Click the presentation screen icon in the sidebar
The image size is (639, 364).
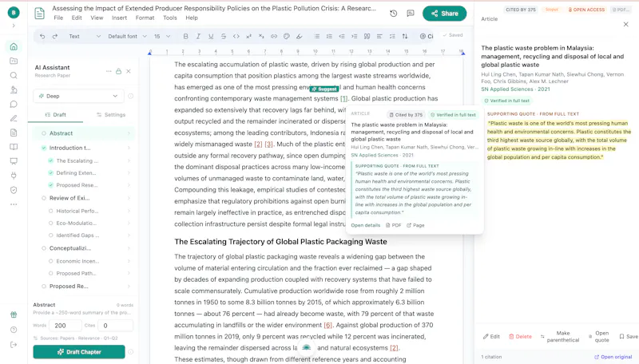(14, 161)
